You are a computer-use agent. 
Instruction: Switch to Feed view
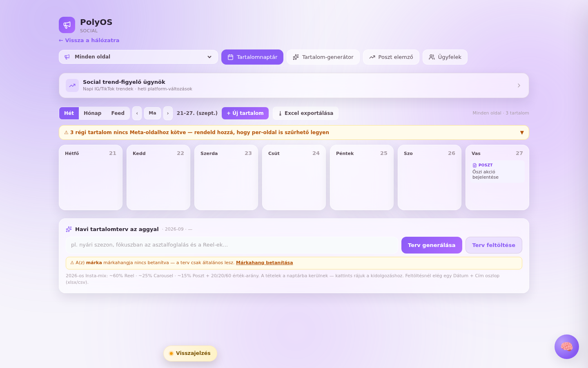118,113
